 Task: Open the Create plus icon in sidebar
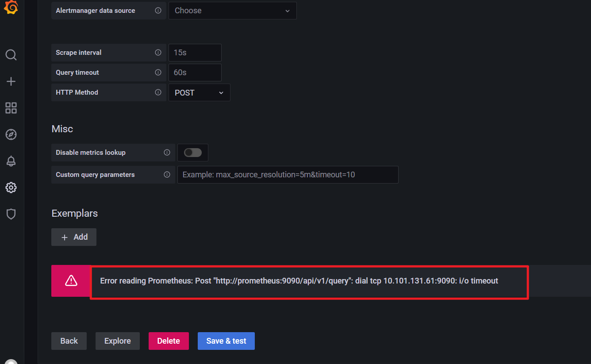coord(11,81)
